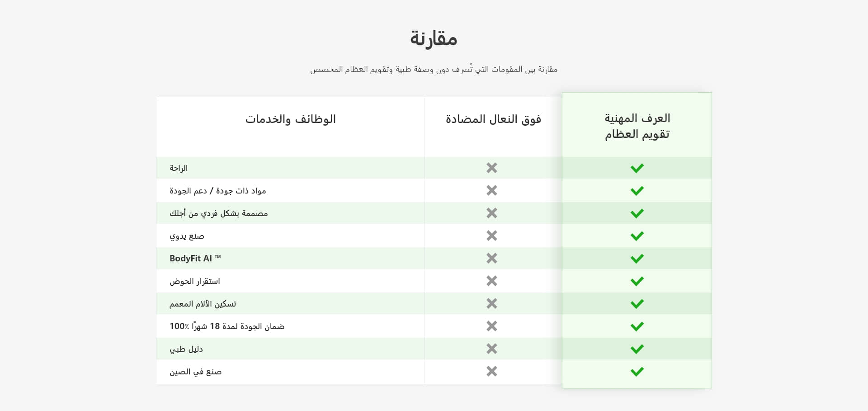
Task: Click the green checkmark in the الراحة row
Action: pyautogui.click(x=637, y=168)
